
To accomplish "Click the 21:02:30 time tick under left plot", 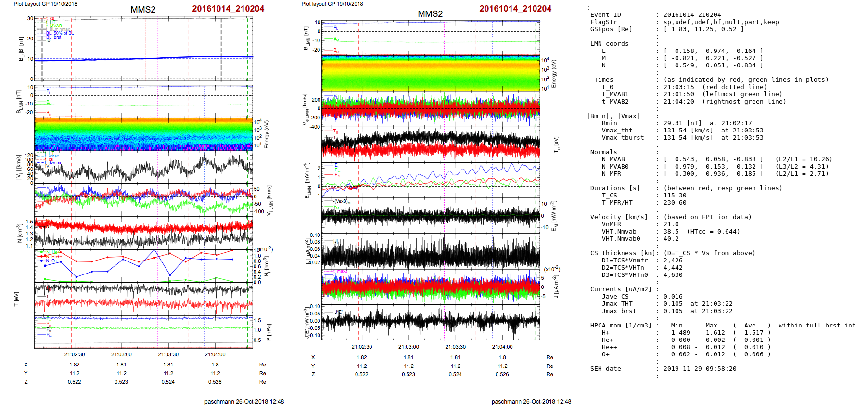I will pyautogui.click(x=75, y=354).
